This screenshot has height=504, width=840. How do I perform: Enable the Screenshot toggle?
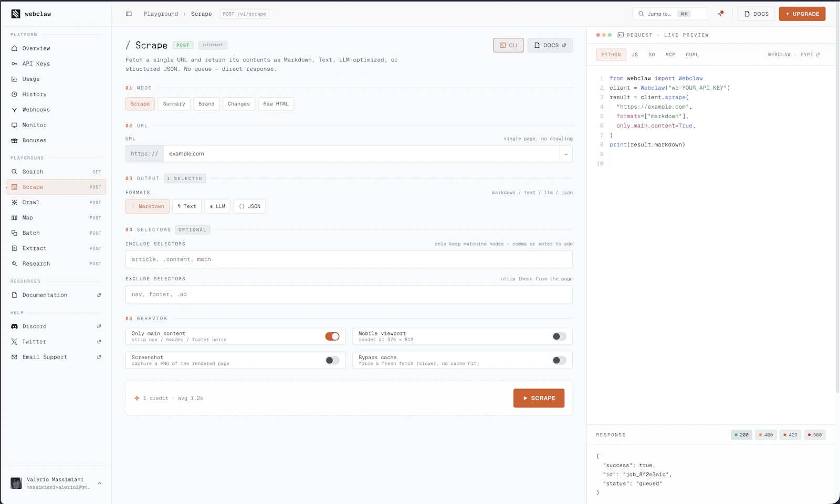332,360
